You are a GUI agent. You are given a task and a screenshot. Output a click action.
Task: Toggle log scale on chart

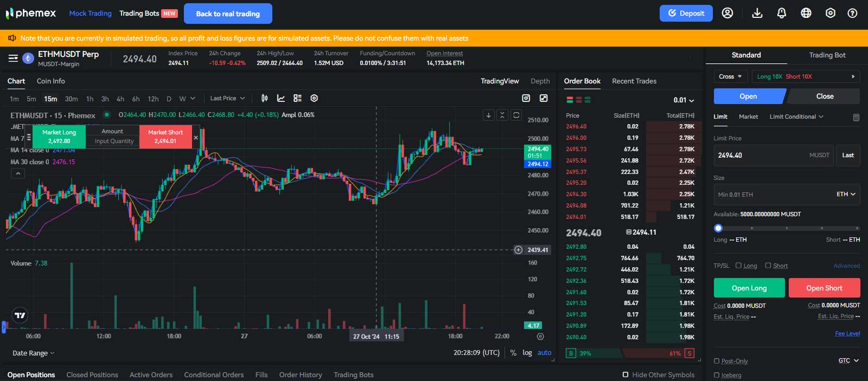coord(527,353)
